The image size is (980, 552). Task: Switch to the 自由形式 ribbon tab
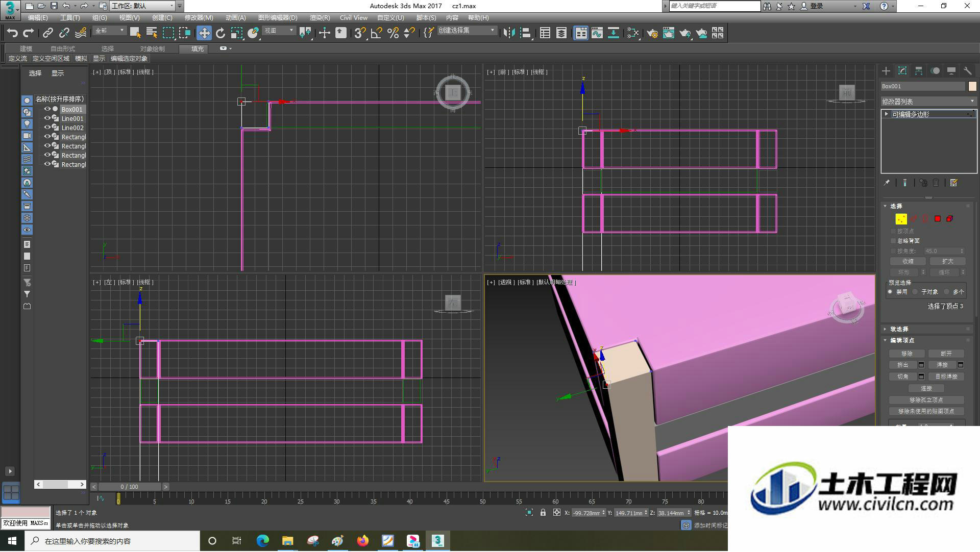(x=63, y=49)
